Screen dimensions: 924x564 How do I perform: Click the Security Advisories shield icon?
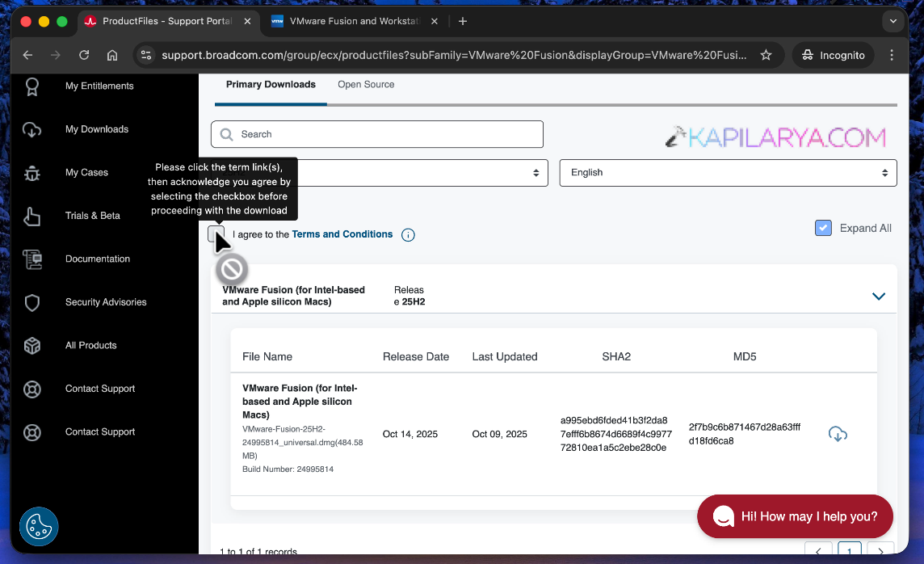click(32, 302)
